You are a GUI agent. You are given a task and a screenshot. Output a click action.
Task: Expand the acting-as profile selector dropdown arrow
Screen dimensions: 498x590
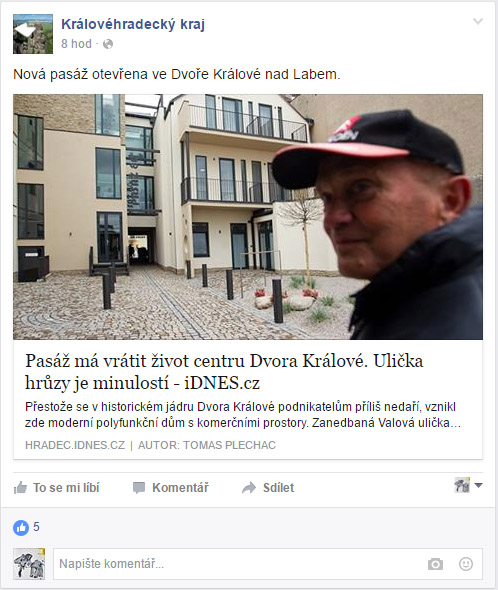(x=478, y=485)
